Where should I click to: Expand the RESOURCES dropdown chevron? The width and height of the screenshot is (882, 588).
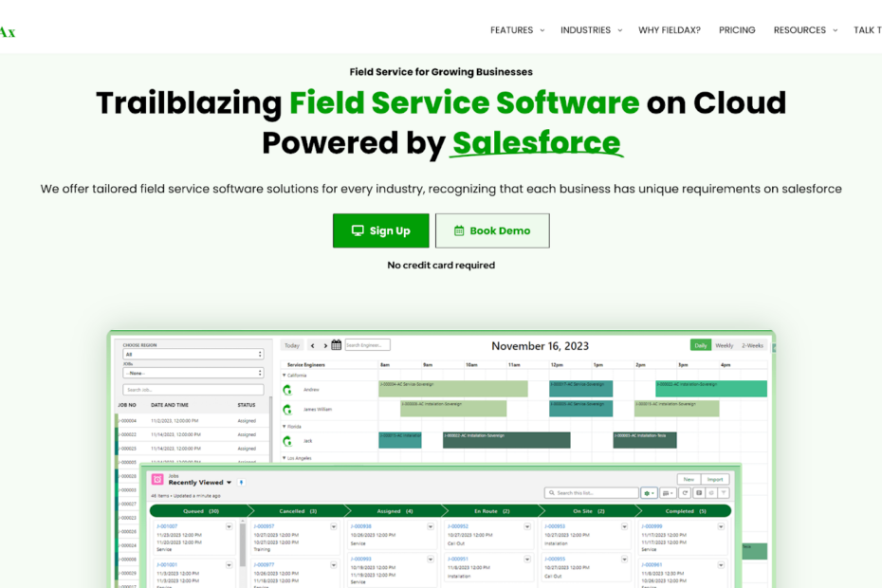click(x=836, y=30)
